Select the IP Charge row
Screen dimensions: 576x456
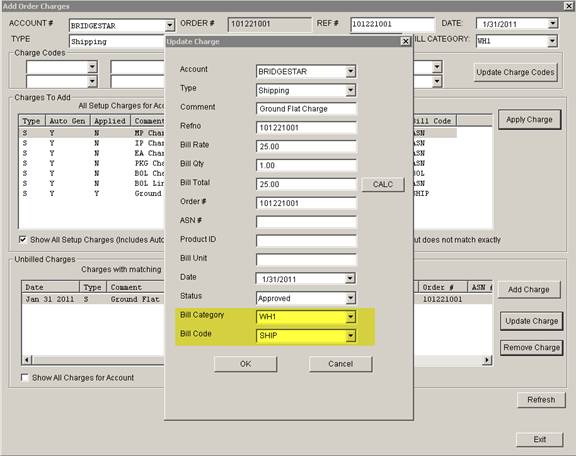91,143
